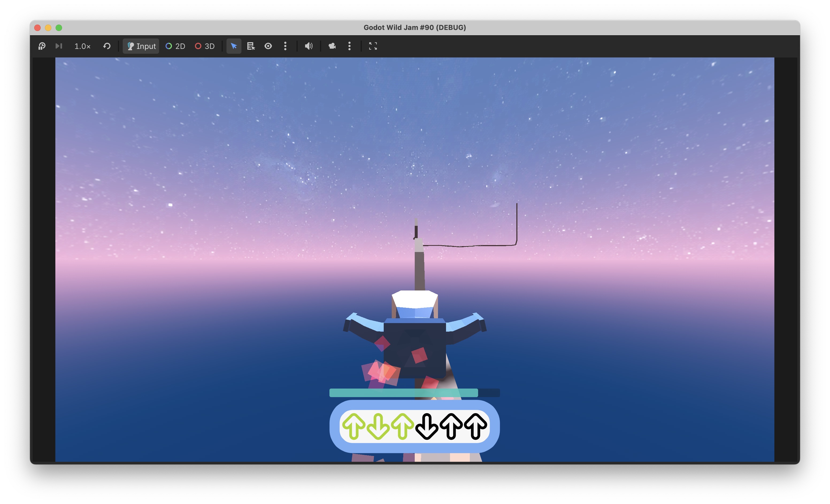Open camera options three-dot menu
This screenshot has height=504, width=830.
[349, 46]
